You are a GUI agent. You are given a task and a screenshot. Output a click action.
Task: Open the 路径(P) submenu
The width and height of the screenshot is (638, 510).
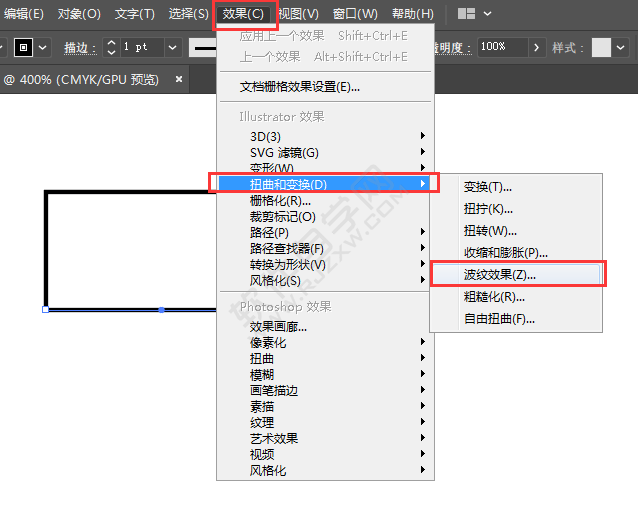(x=326, y=232)
